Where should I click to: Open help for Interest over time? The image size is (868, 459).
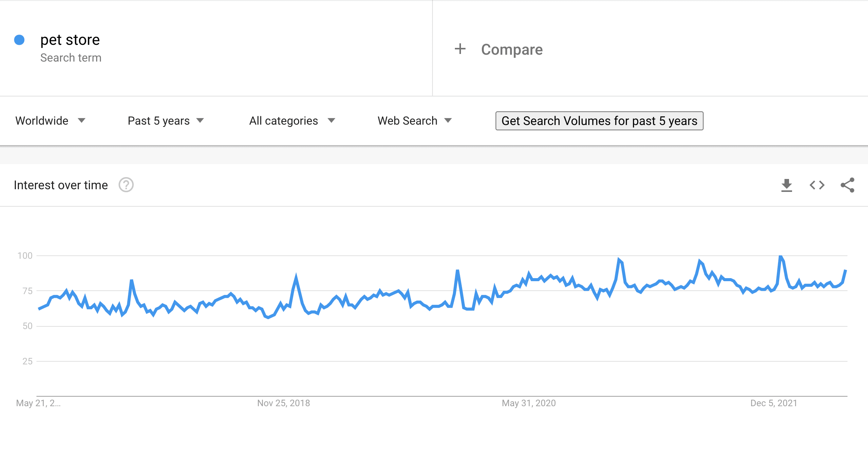(126, 185)
